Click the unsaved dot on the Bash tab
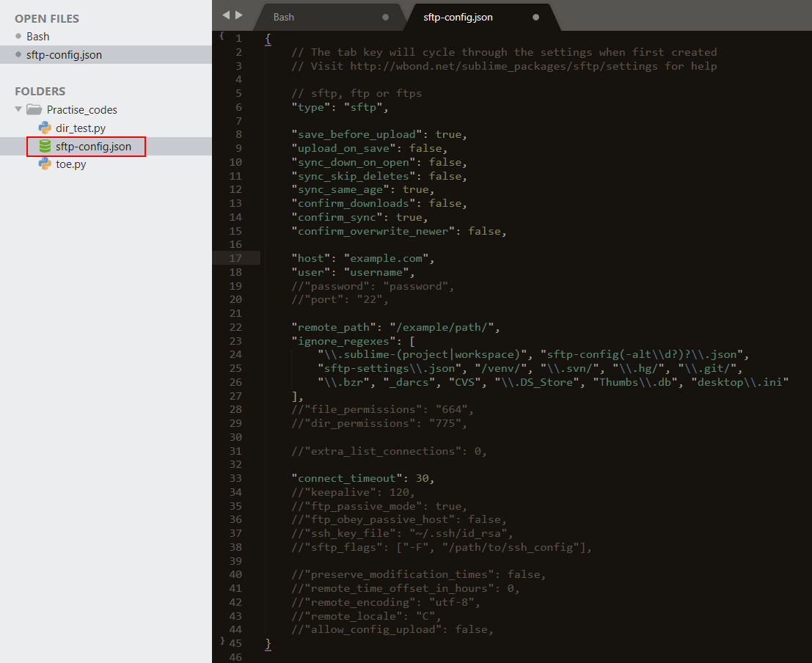The width and height of the screenshot is (812, 663). pyautogui.click(x=386, y=17)
